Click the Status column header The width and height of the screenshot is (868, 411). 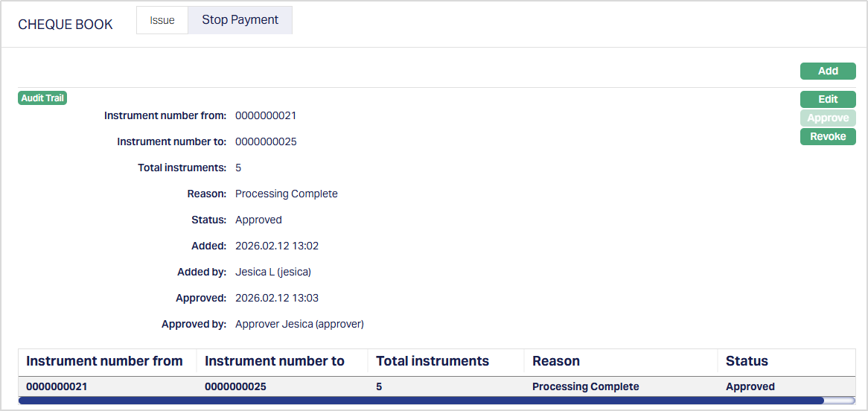747,361
